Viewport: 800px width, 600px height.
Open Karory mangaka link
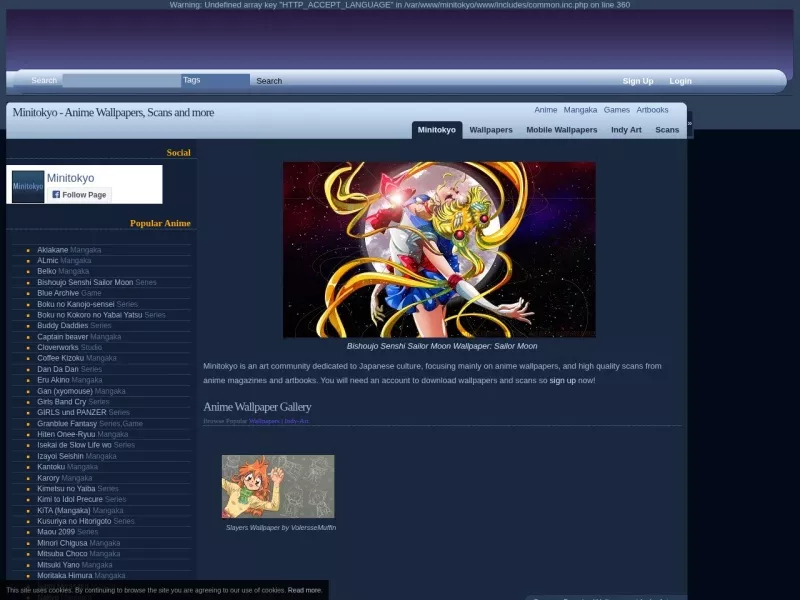pos(48,478)
